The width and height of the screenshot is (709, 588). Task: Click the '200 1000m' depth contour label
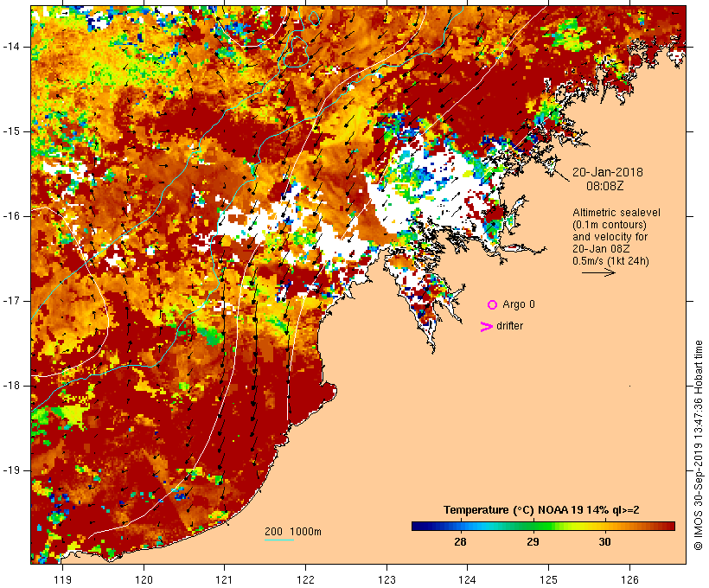pyautogui.click(x=293, y=532)
